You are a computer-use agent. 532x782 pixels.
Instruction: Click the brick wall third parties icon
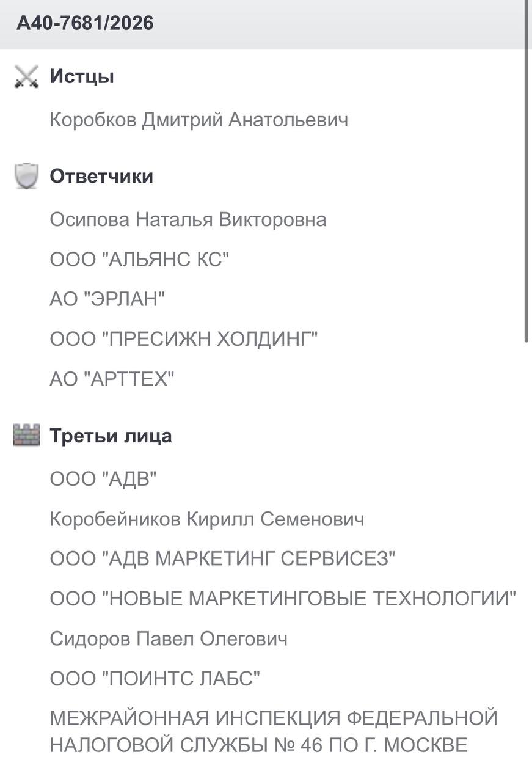[26, 436]
